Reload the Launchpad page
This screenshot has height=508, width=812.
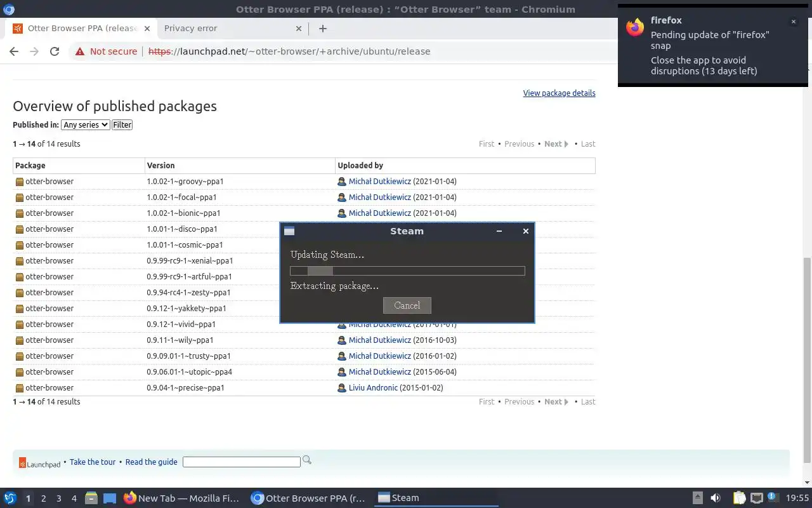[55, 51]
